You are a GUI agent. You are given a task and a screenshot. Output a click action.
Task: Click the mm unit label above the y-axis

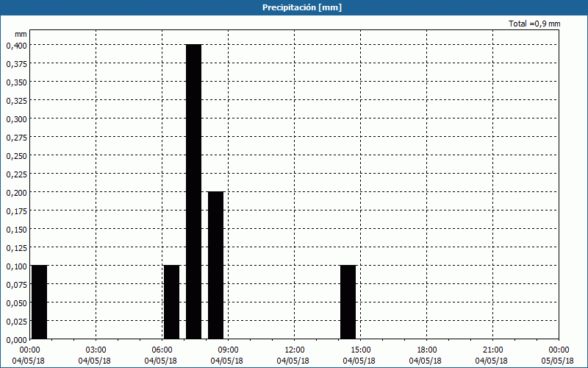click(21, 34)
